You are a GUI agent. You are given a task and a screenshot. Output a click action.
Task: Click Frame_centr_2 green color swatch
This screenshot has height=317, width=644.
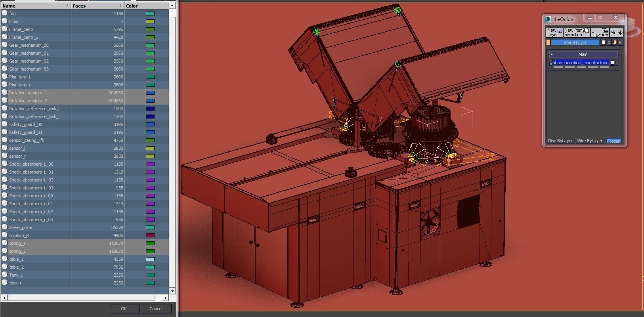point(150,37)
